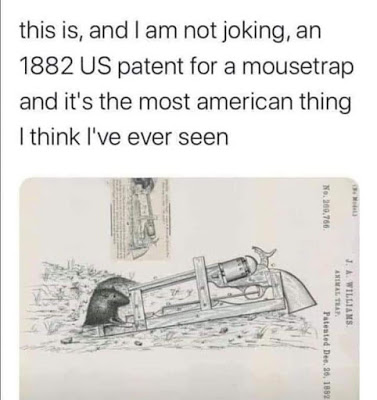Click the revolver cylinder in the drawing
Viewport: 377px width, 400px height.
[234, 267]
